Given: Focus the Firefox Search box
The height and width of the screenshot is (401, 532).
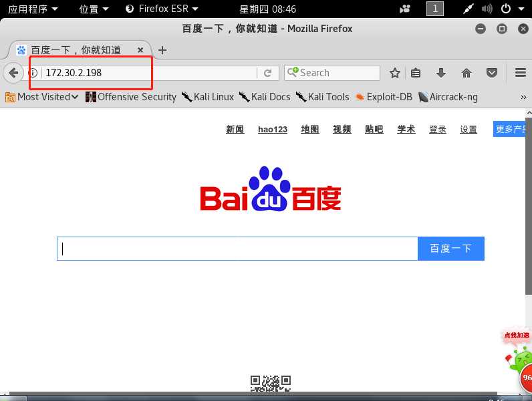Looking at the screenshot, I should pos(332,73).
